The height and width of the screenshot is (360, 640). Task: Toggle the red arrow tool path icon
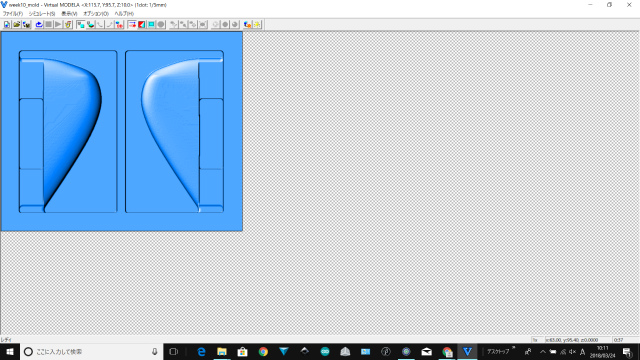pyautogui.click(x=132, y=24)
